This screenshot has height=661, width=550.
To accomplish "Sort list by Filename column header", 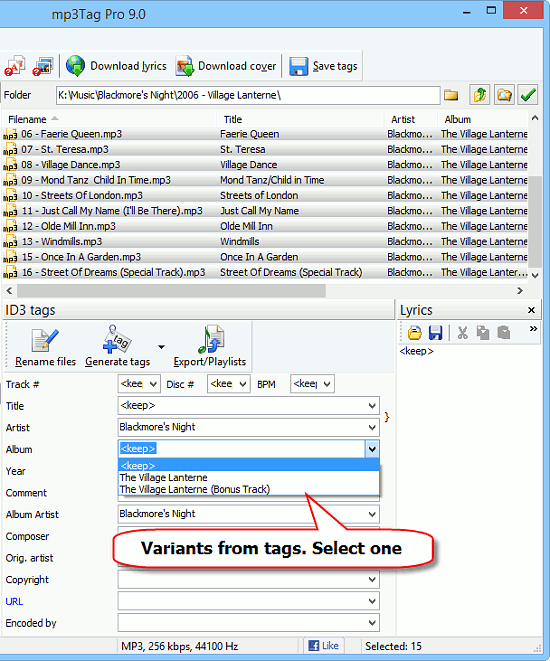I will pos(110,119).
